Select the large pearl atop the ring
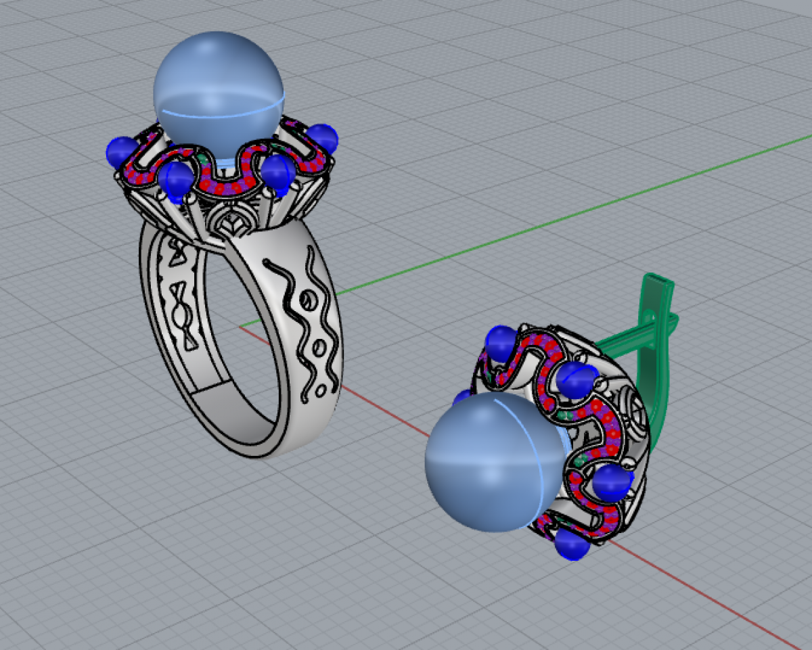The height and width of the screenshot is (650, 812). pos(218,94)
